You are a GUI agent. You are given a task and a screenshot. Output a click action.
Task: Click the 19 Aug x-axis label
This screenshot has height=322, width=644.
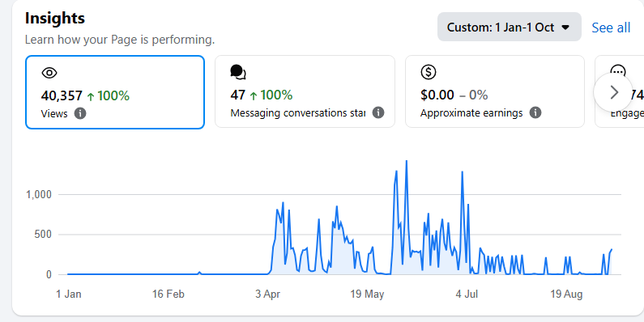[x=566, y=294]
